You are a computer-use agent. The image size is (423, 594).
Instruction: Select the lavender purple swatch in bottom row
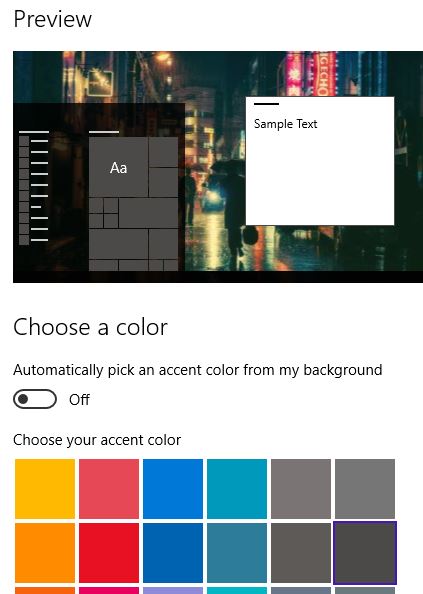173,591
